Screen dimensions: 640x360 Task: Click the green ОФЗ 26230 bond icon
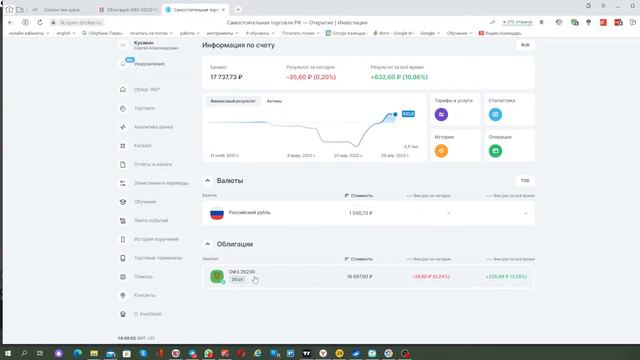tap(217, 276)
